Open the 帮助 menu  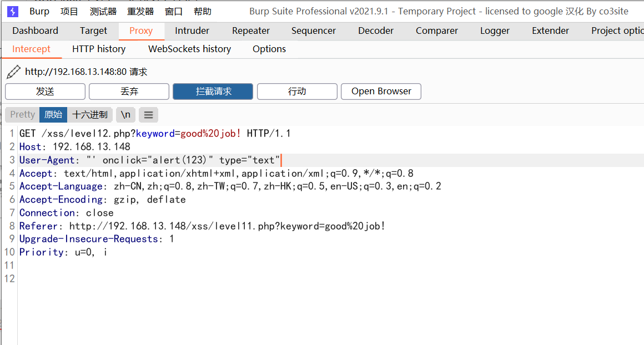[x=203, y=12]
